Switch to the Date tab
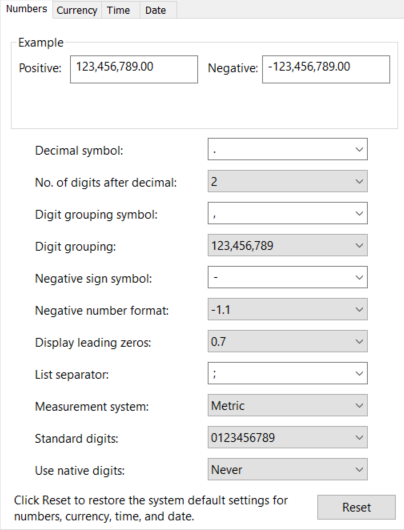The image size is (404, 530). [158, 10]
